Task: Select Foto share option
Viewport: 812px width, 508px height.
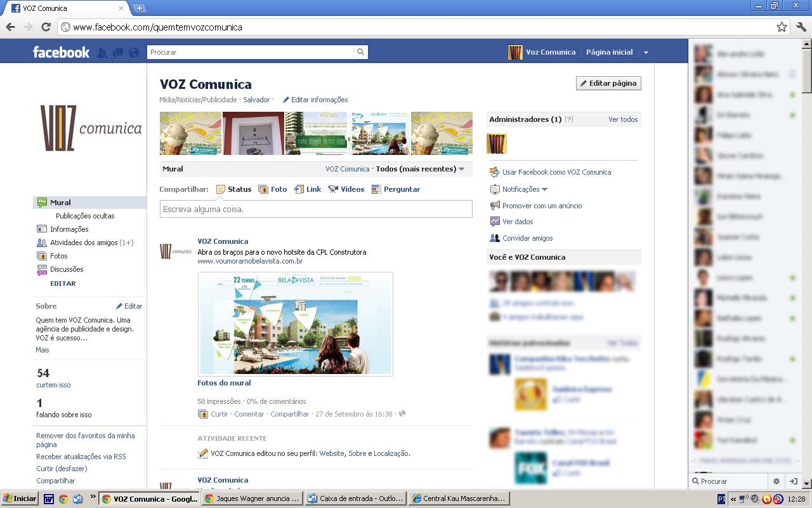Action: click(x=273, y=189)
